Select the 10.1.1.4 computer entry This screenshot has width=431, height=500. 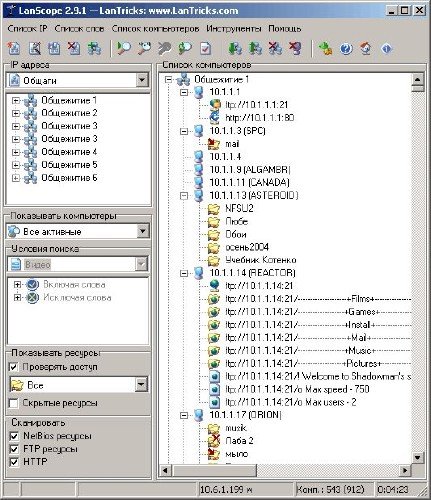click(225, 157)
